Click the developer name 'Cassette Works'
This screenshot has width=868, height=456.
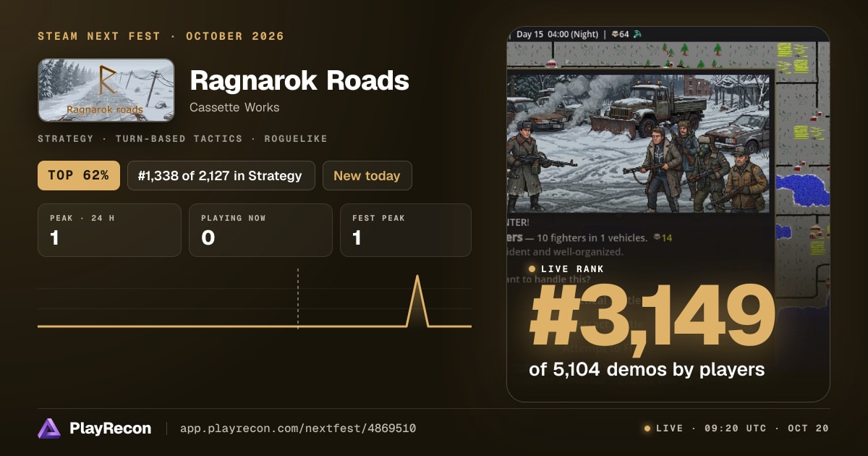234,107
